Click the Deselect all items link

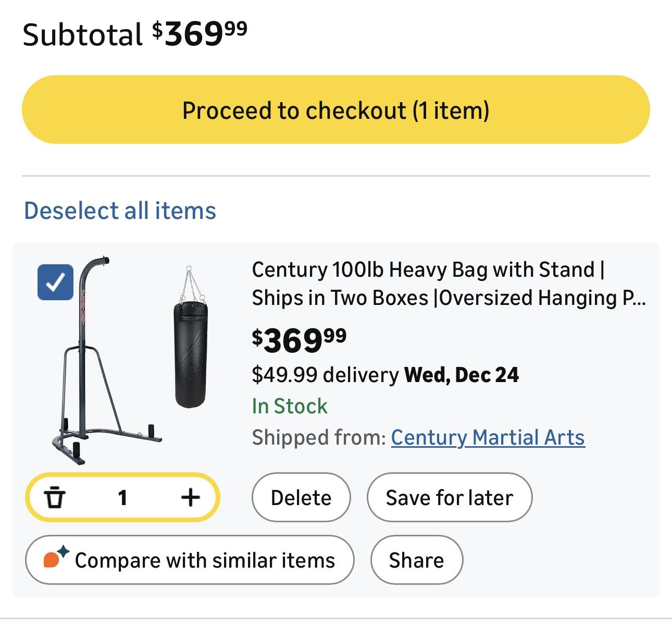[120, 211]
